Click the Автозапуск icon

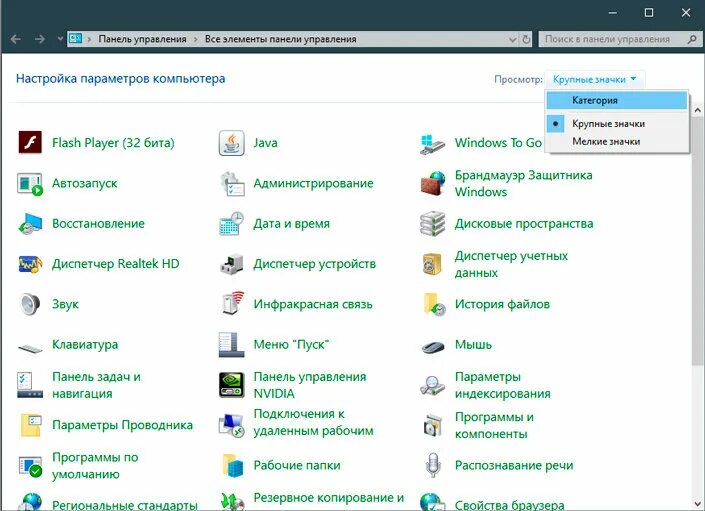click(x=30, y=184)
